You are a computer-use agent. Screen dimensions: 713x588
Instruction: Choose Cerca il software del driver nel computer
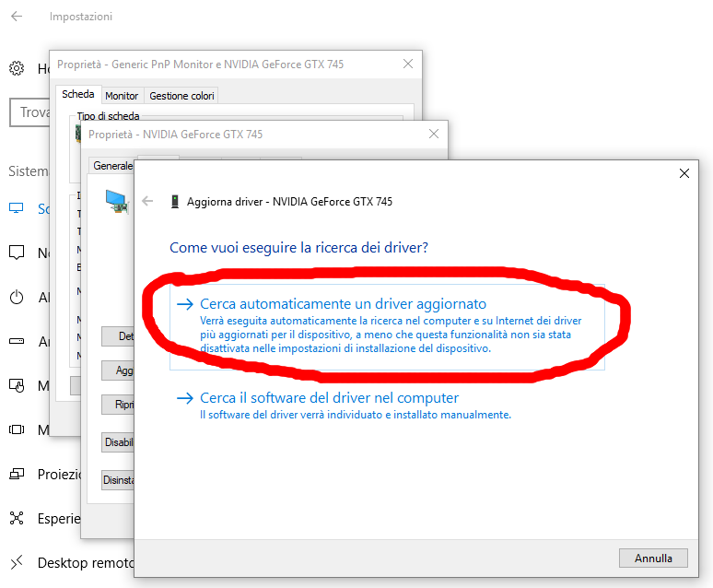click(x=329, y=398)
